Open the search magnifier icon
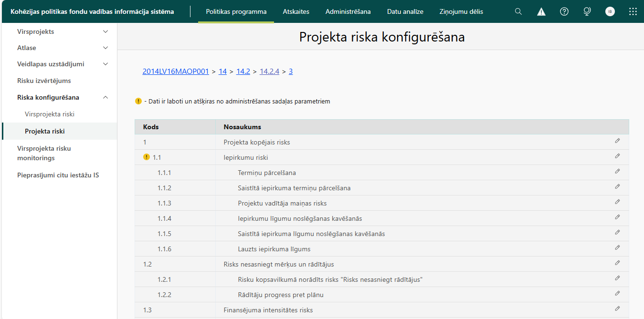The width and height of the screenshot is (644, 319). 518,11
